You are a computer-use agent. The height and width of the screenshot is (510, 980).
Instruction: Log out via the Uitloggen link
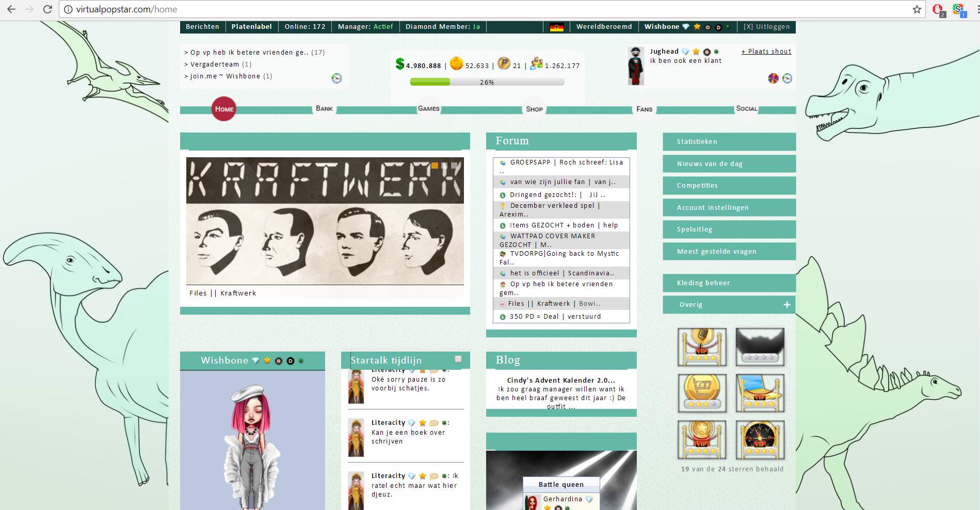[766, 27]
